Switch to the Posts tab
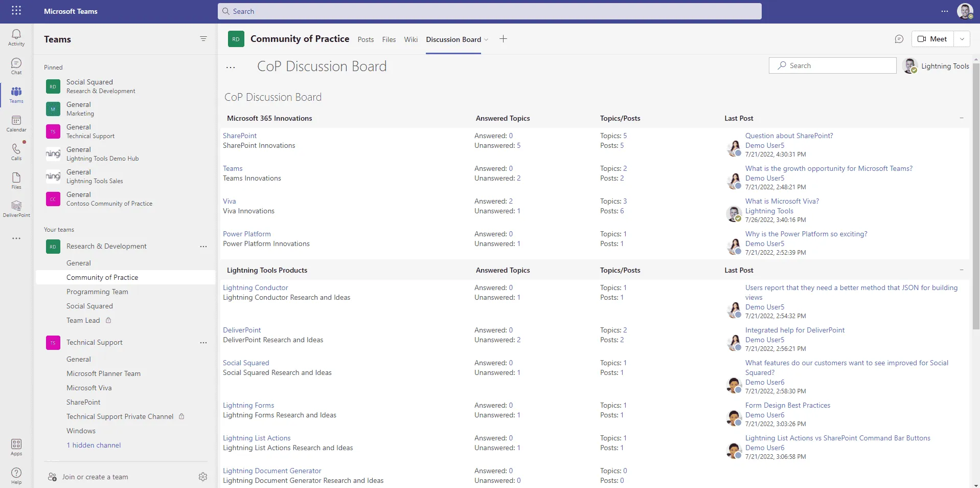 [365, 39]
